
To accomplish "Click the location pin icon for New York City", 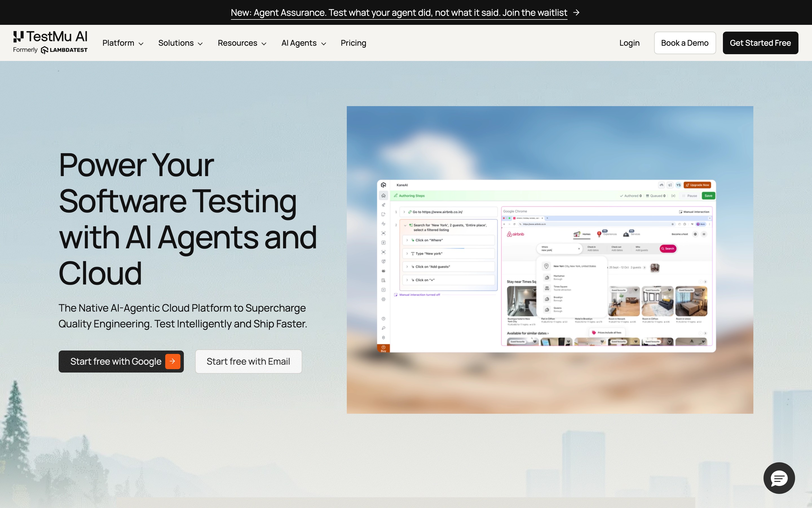I will 546,266.
